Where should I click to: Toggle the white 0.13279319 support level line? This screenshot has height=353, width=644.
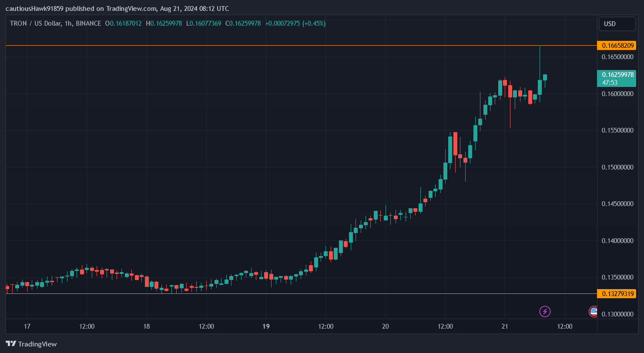(617, 293)
